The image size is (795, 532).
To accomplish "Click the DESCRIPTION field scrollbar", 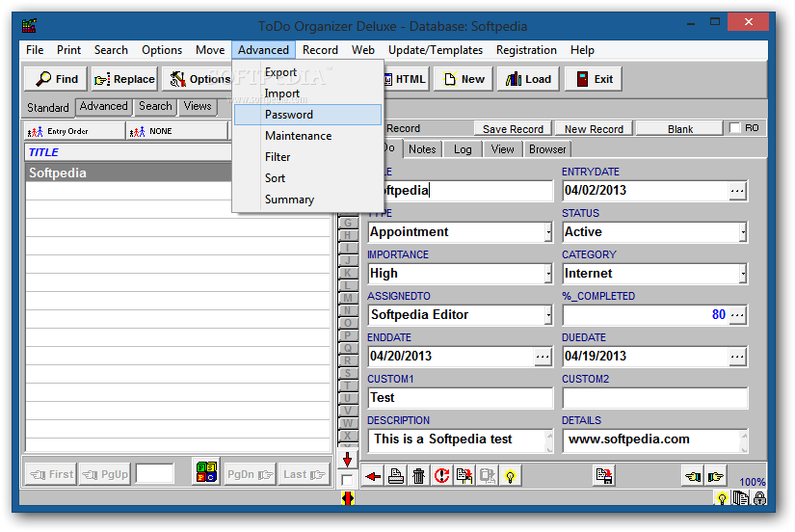I will (x=549, y=441).
